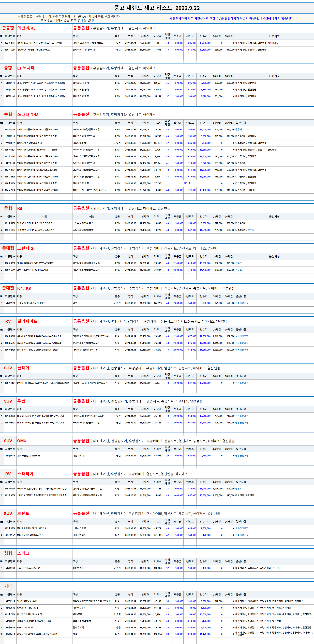Select the 'LF쏘나타' section heading
Viewport: 314px width, 644px height.
pos(26,68)
